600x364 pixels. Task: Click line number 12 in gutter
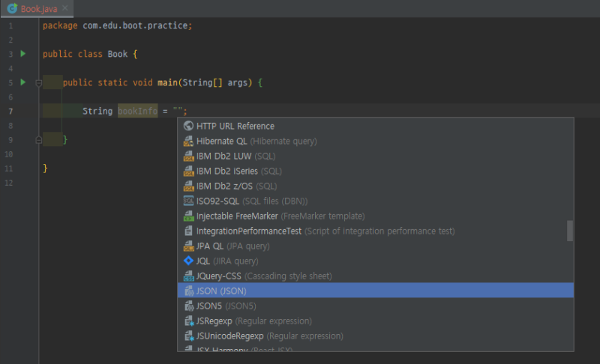(9, 183)
